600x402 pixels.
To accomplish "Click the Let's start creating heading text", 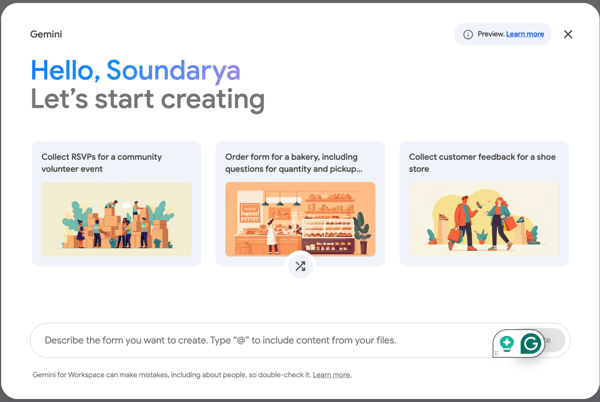I will tap(147, 99).
